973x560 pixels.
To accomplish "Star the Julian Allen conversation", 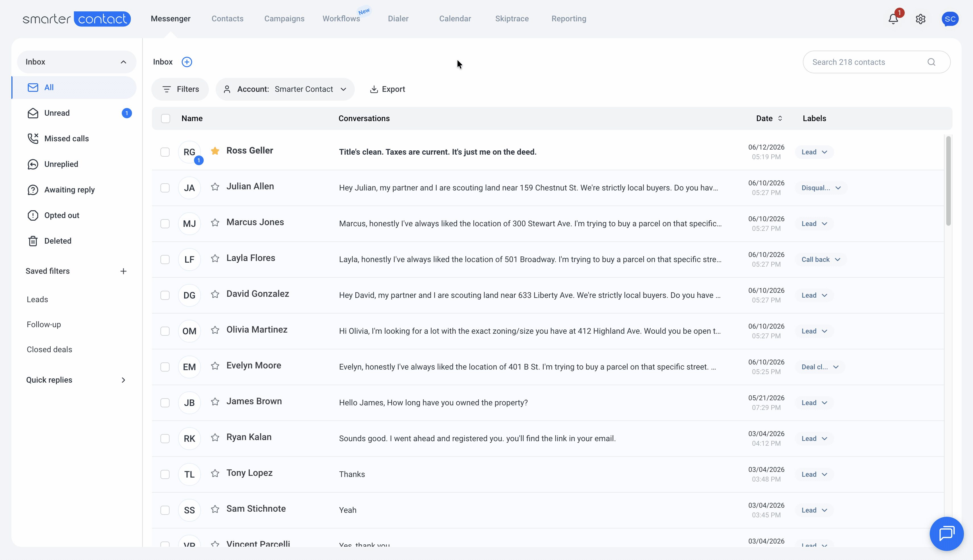I will click(215, 187).
